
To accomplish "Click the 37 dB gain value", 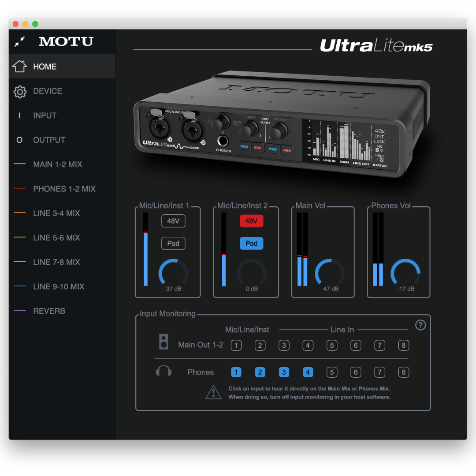I will [174, 289].
